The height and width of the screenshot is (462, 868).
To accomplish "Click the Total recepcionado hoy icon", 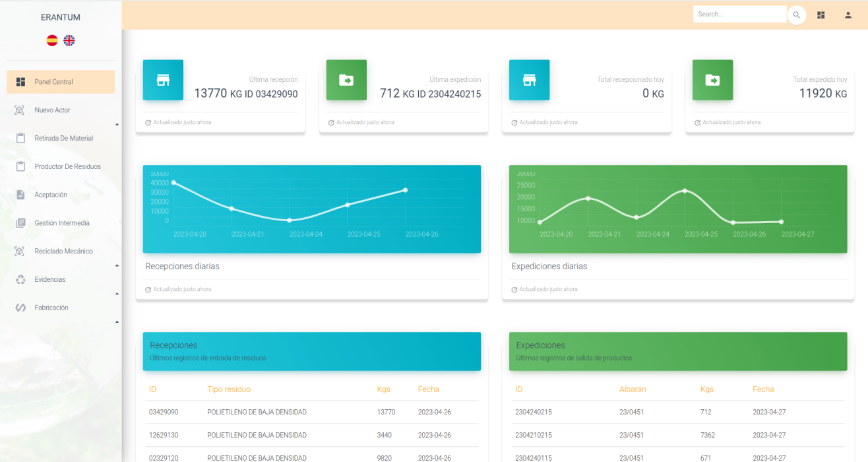I will 529,81.
